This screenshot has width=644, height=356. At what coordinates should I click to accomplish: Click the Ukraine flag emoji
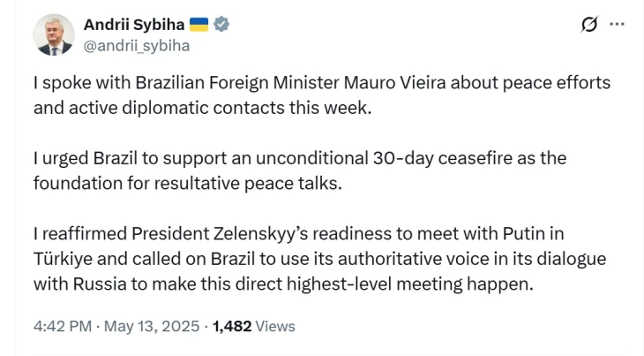198,25
